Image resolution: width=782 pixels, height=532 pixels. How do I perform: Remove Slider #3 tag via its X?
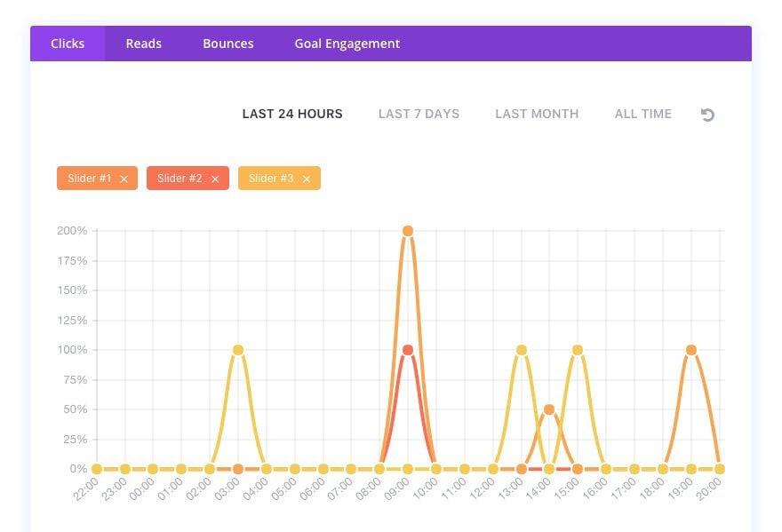(x=307, y=179)
